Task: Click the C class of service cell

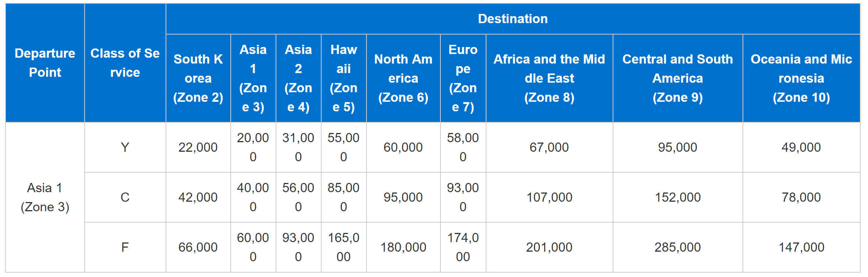Action: coord(125,197)
